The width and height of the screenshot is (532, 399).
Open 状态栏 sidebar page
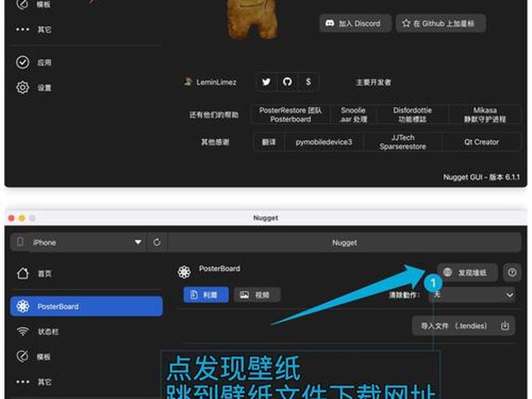[x=86, y=331]
